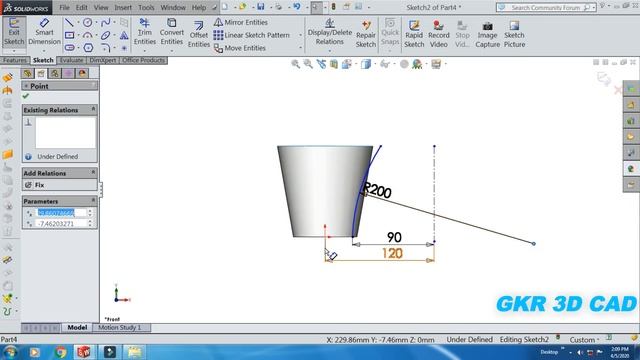This screenshot has width=640, height=360.
Task: Collapse the Add Relations section
Action: (93, 172)
